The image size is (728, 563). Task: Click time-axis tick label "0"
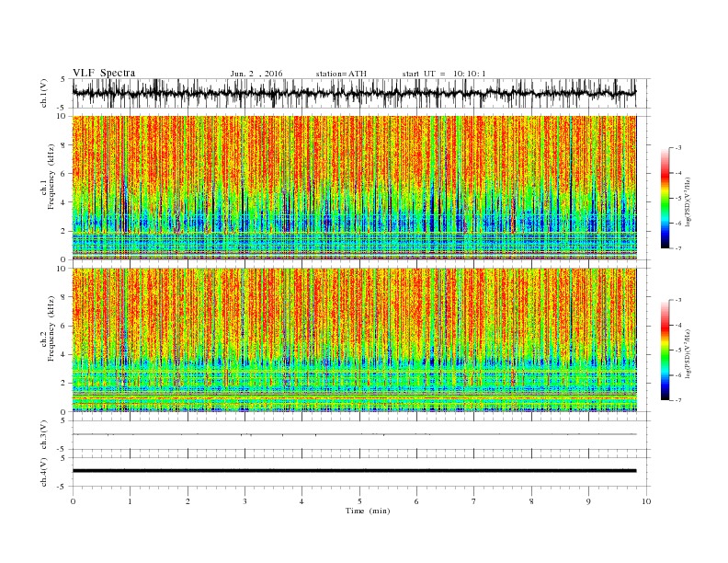(x=73, y=501)
